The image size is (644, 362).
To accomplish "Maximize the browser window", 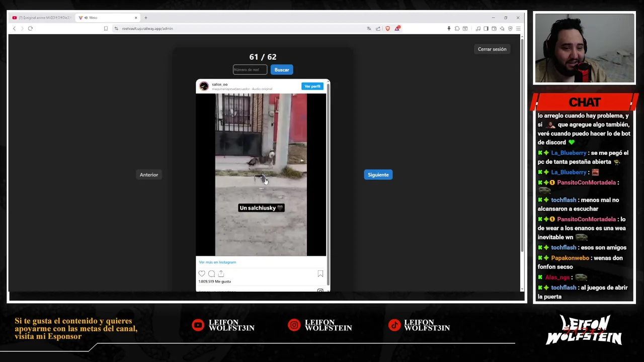I will [x=506, y=18].
